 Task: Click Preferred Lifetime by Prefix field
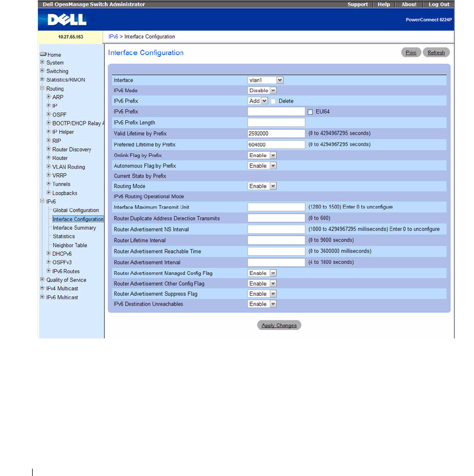(x=276, y=144)
